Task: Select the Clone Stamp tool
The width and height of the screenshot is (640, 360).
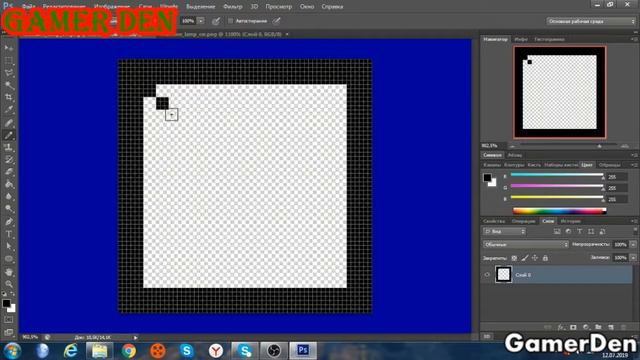Action: pos(9,147)
